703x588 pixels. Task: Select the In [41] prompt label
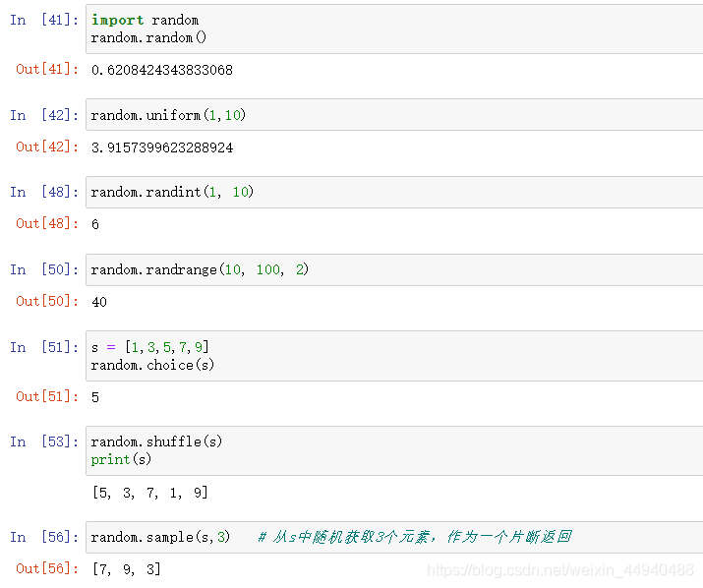[44, 20]
